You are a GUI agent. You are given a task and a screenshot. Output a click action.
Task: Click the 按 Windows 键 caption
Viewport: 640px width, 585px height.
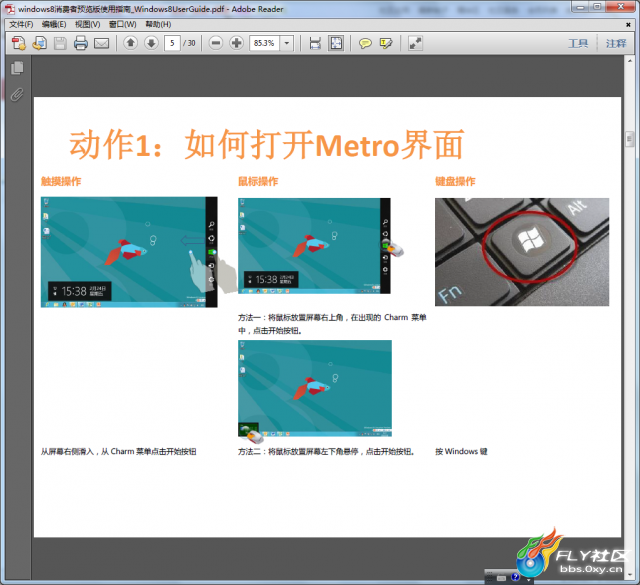(461, 452)
